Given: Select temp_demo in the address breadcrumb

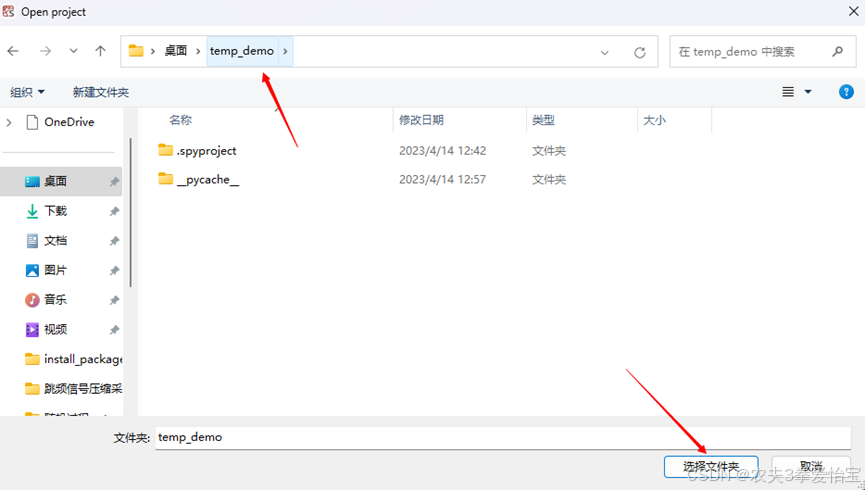Looking at the screenshot, I should [242, 51].
